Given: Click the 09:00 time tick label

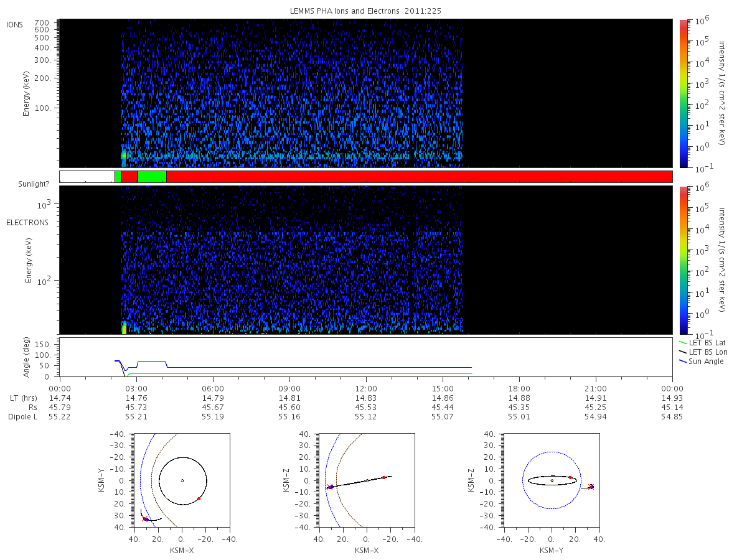Looking at the screenshot, I should coord(289,389).
